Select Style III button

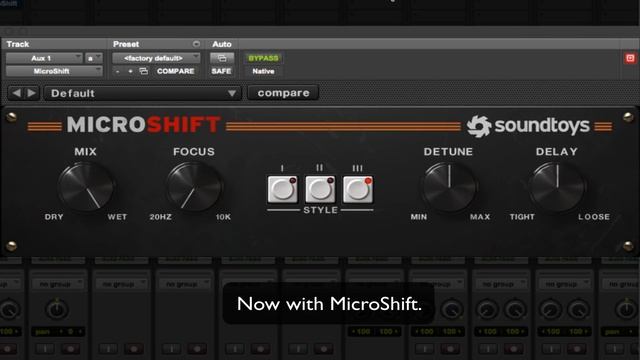coord(358,189)
